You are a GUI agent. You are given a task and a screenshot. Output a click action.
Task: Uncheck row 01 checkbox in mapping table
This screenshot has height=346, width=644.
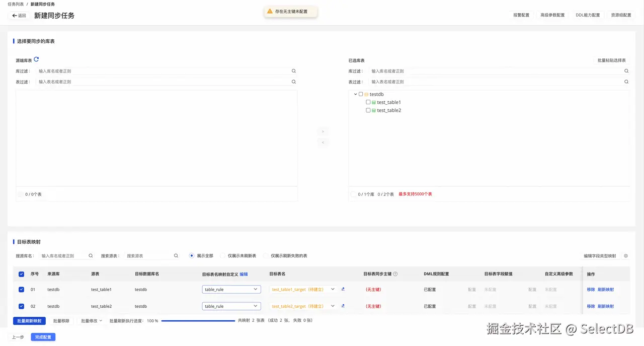click(x=21, y=290)
